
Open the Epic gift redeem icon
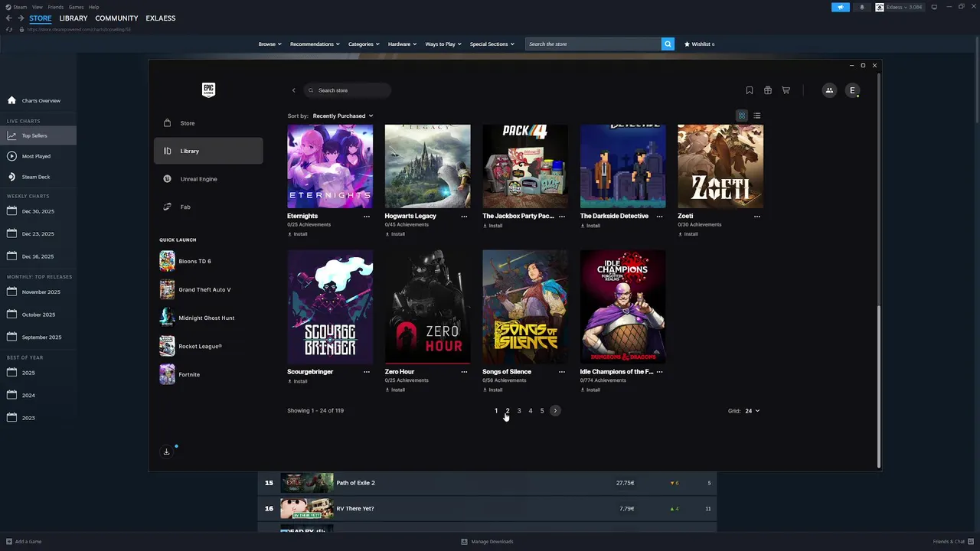pos(768,90)
